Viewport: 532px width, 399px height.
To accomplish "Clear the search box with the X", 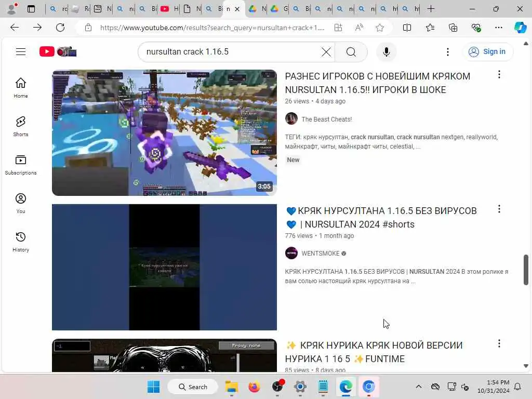I will tap(326, 52).
